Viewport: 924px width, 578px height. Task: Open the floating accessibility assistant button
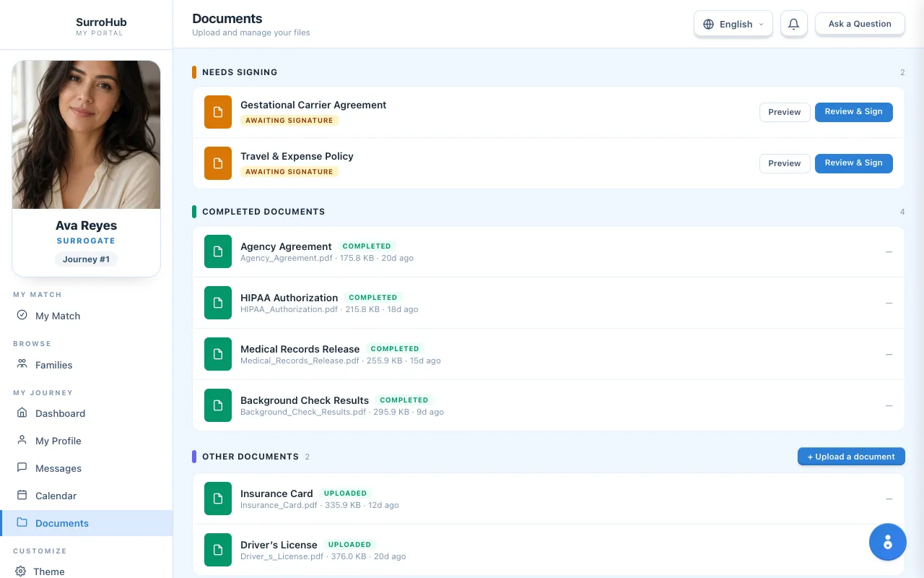(x=887, y=542)
